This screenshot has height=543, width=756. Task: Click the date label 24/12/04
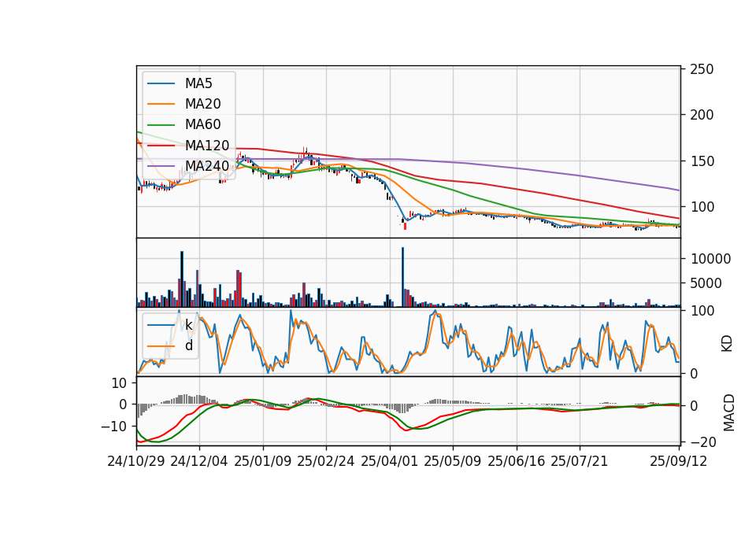coord(199,461)
